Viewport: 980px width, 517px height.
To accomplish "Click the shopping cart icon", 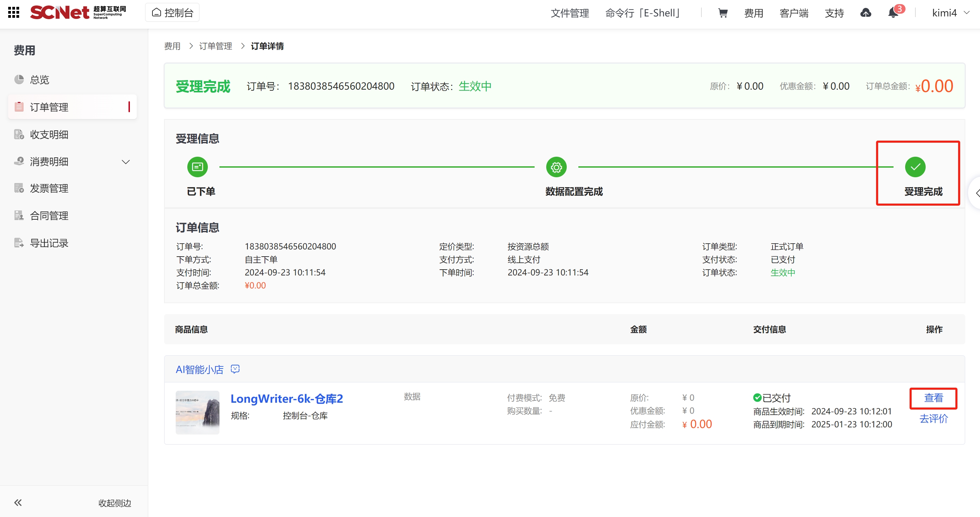I will click(x=723, y=13).
